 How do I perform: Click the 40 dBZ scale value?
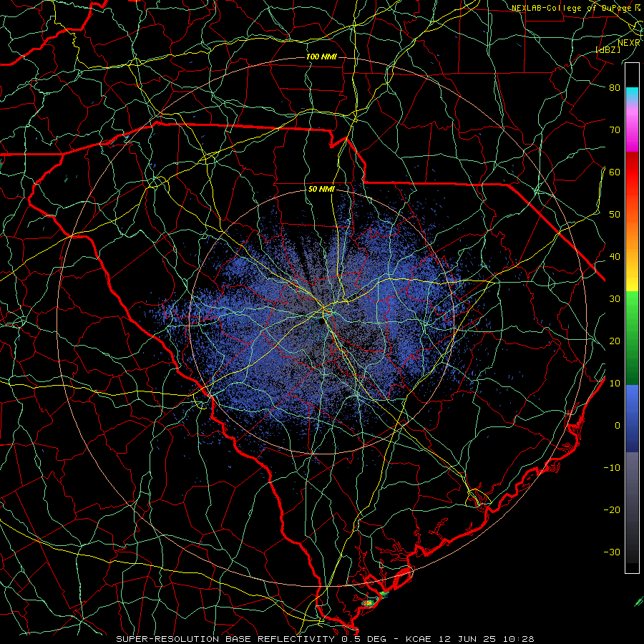(615, 257)
